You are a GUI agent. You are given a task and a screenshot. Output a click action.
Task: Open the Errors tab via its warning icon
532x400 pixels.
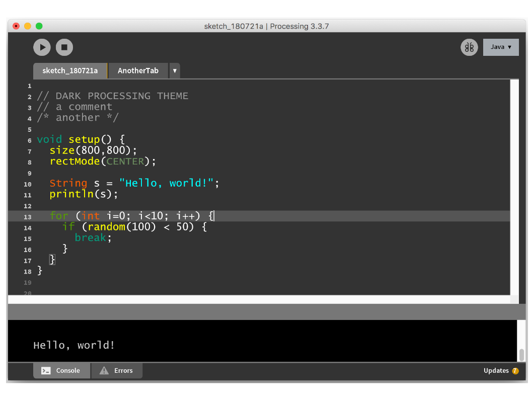(104, 371)
